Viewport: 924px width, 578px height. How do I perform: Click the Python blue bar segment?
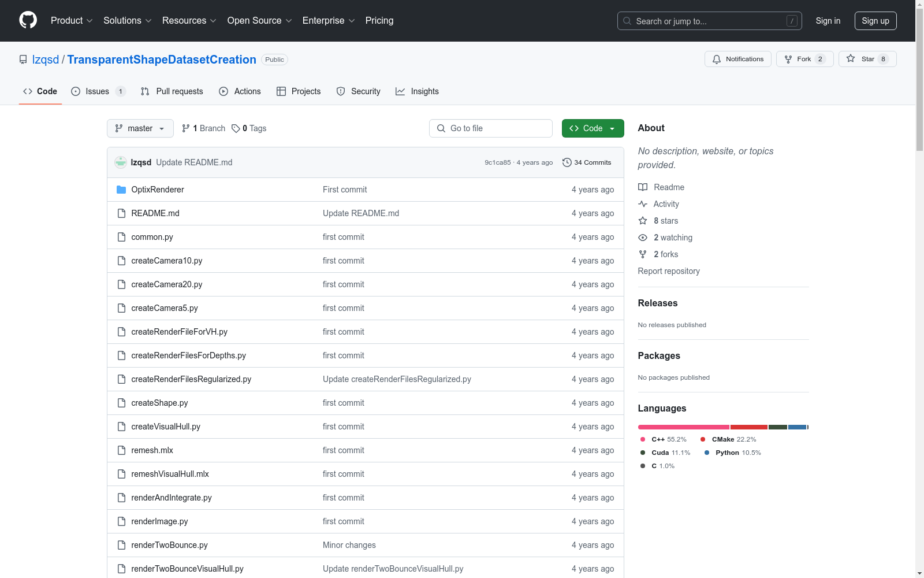click(x=797, y=427)
